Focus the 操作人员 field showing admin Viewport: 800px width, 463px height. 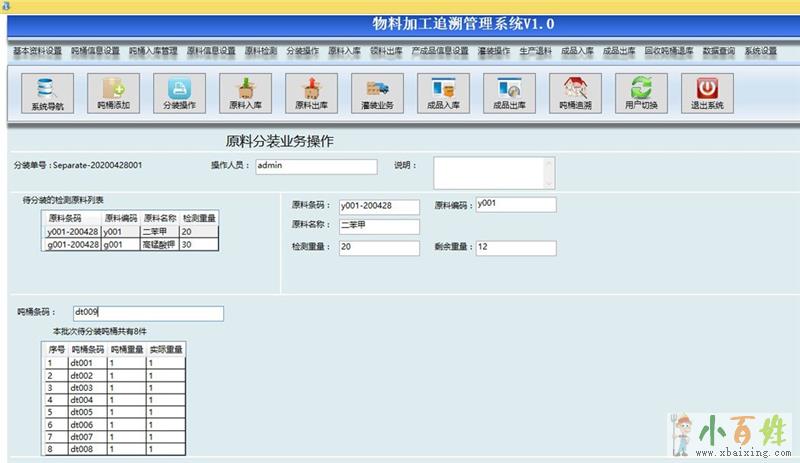314,166
